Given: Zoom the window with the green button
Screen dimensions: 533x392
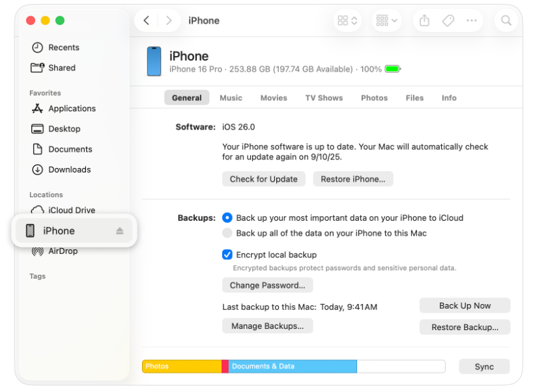Looking at the screenshot, I should pyautogui.click(x=60, y=20).
